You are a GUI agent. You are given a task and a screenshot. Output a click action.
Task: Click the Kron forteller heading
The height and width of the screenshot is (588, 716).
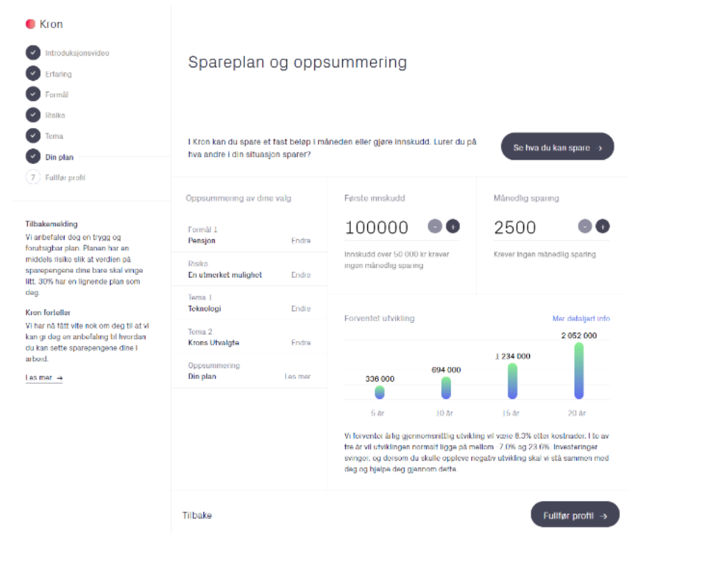tap(48, 312)
